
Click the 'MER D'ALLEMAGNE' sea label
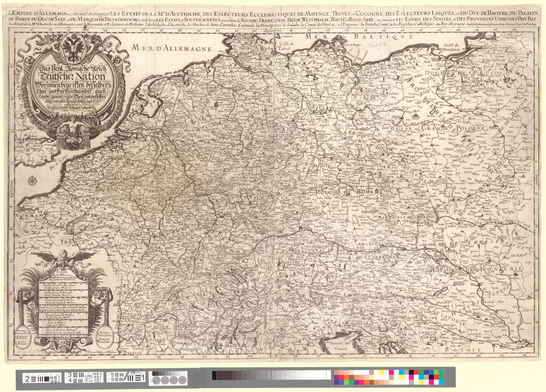(x=171, y=49)
